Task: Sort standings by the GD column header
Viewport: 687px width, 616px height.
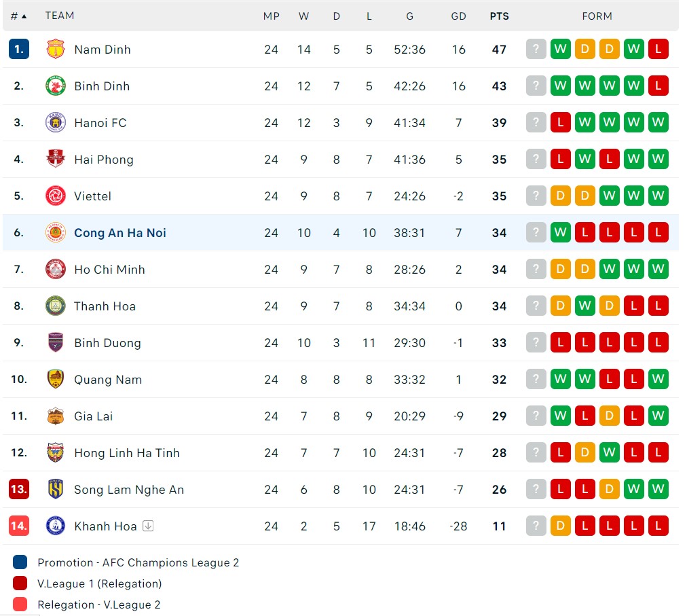Action: 458,16
